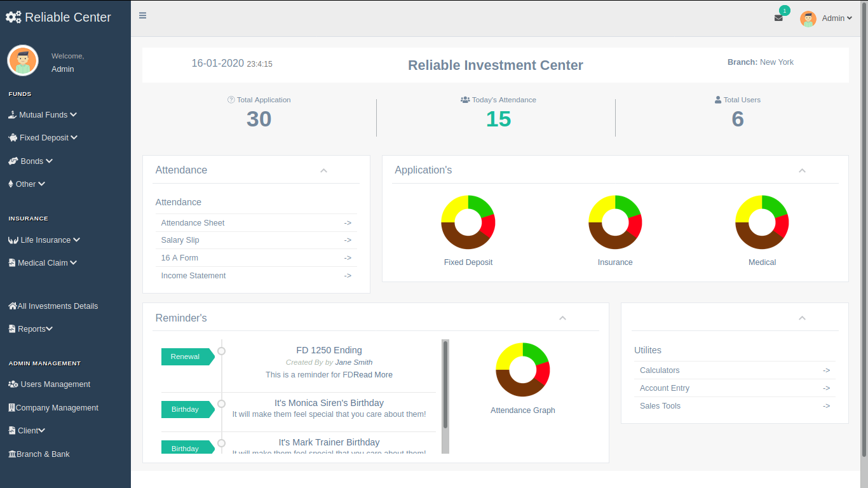Screen dimensions: 868x488
Task: Click the hamburger menu toggle icon
Action: point(143,16)
